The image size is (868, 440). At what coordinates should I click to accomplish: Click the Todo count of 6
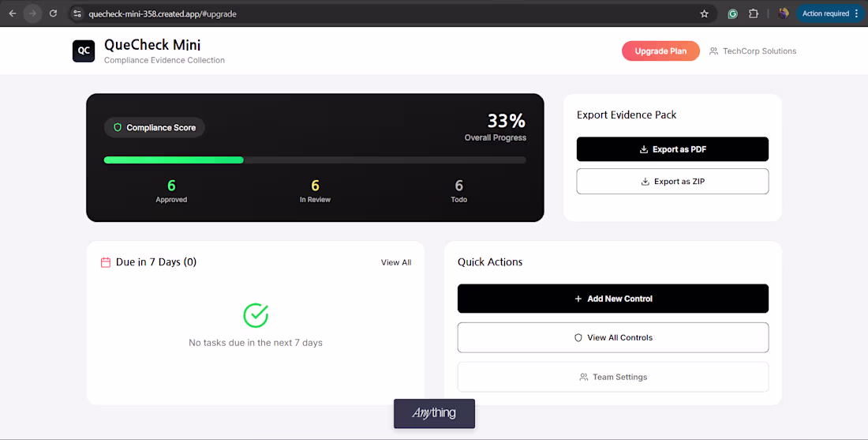point(459,185)
